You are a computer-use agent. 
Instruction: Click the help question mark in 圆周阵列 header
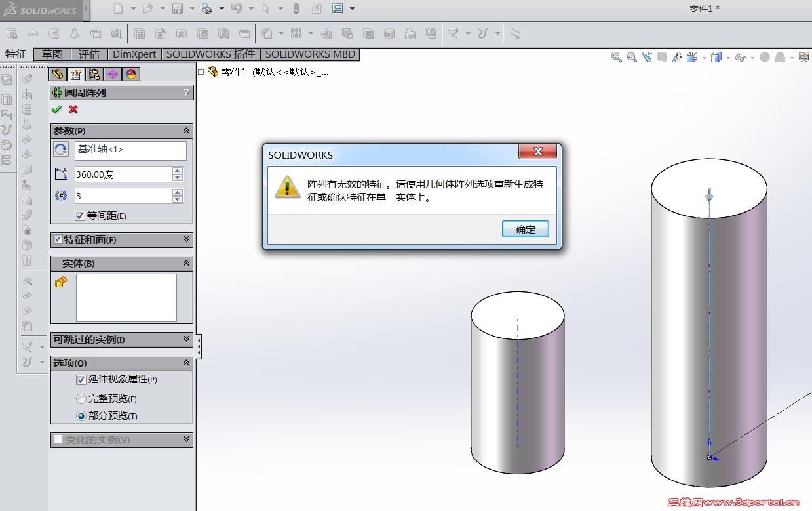pyautogui.click(x=187, y=92)
